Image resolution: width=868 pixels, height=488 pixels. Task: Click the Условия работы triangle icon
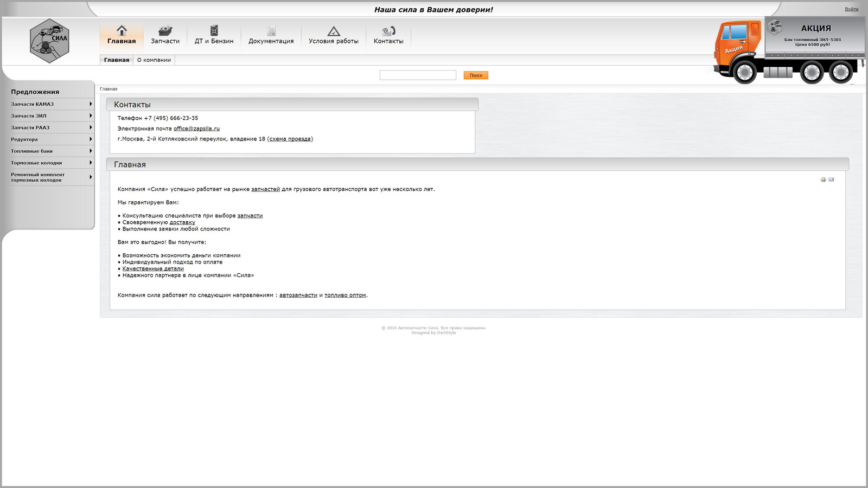[x=334, y=31]
